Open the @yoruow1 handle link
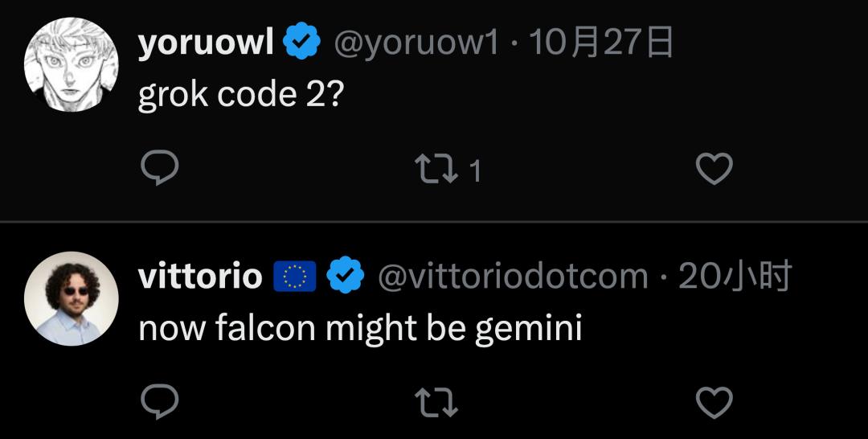 pos(416,43)
